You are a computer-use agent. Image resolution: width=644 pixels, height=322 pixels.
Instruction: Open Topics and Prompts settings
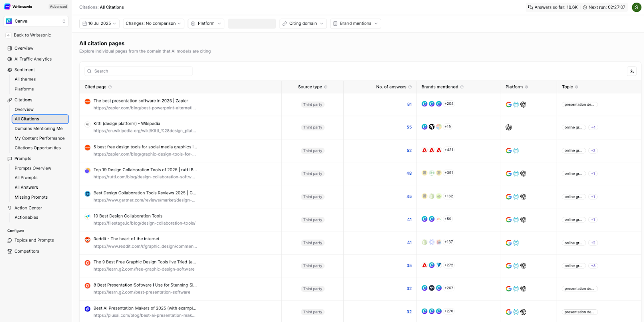click(x=34, y=240)
